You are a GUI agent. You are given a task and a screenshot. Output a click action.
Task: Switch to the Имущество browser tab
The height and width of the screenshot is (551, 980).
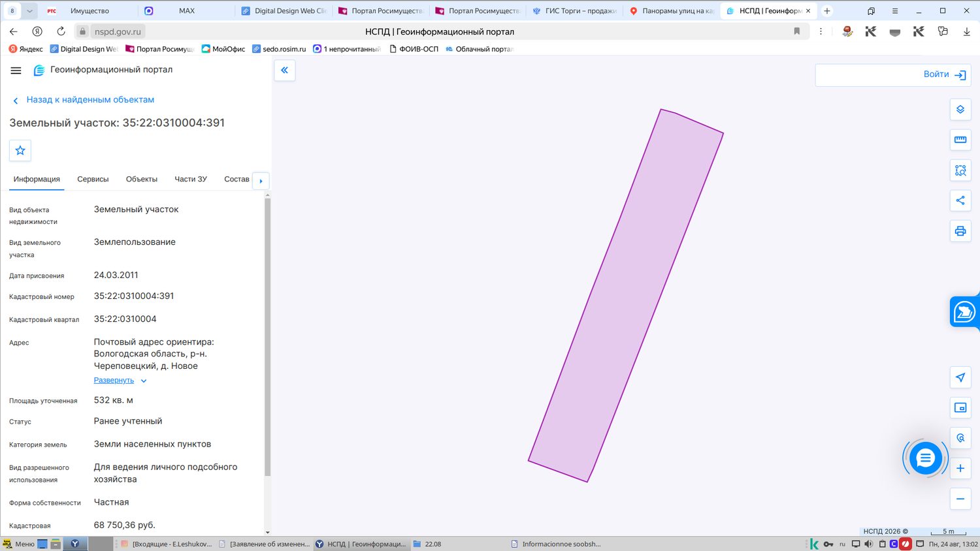(88, 11)
